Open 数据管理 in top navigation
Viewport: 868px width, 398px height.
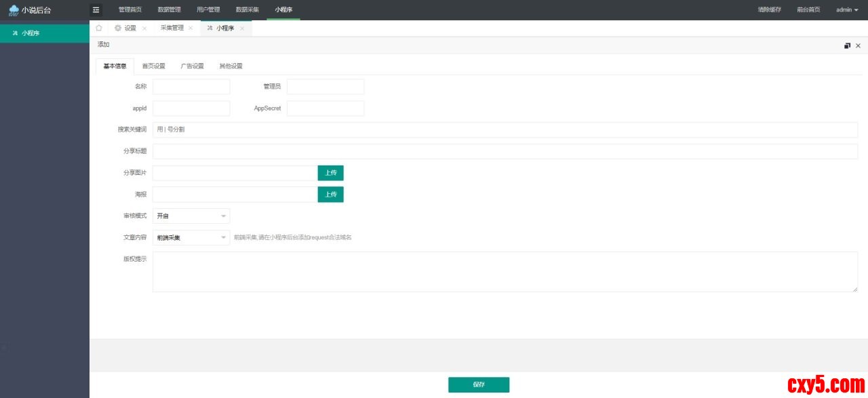(x=170, y=9)
